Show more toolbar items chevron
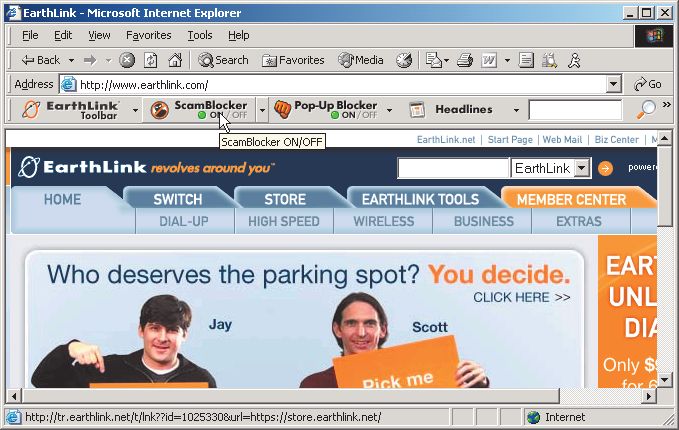Viewport: 679px width, 430px height. coord(667,104)
